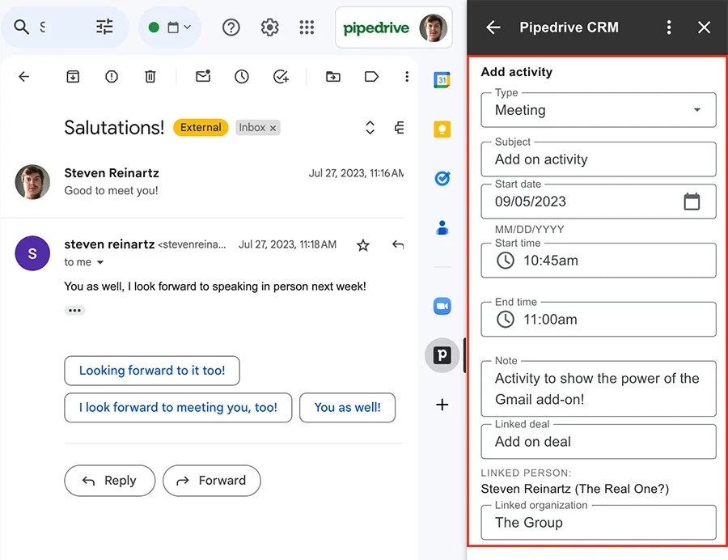Star steven reinartz's reply message

coord(362,244)
